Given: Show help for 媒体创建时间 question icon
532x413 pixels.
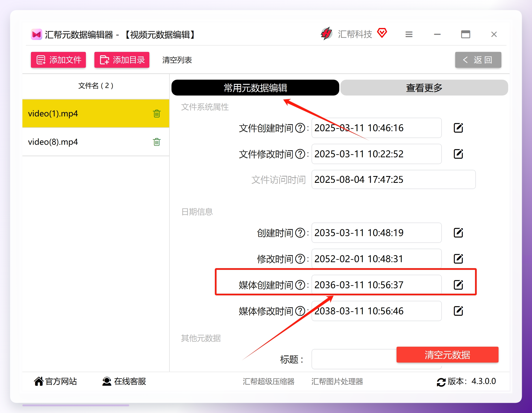Looking at the screenshot, I should pyautogui.click(x=300, y=285).
